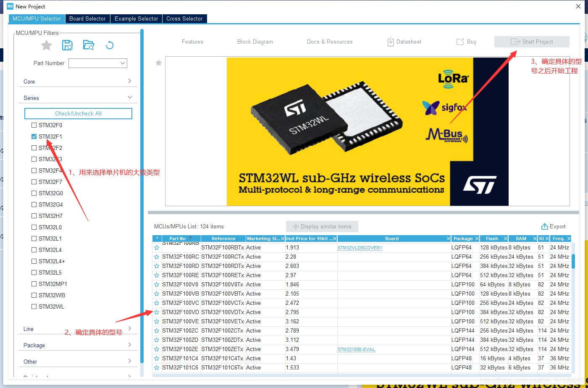
Task: Star the STM32F100ZD row as favorite
Action: pos(157,340)
